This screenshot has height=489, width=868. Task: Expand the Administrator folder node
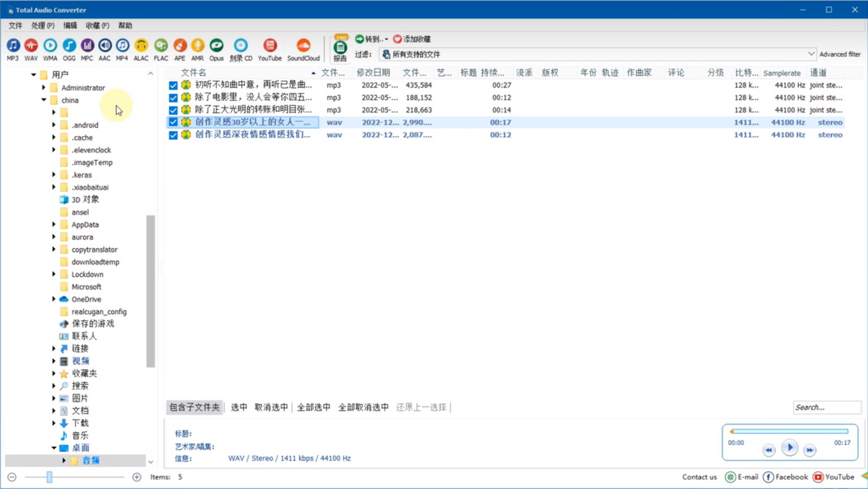[x=44, y=88]
